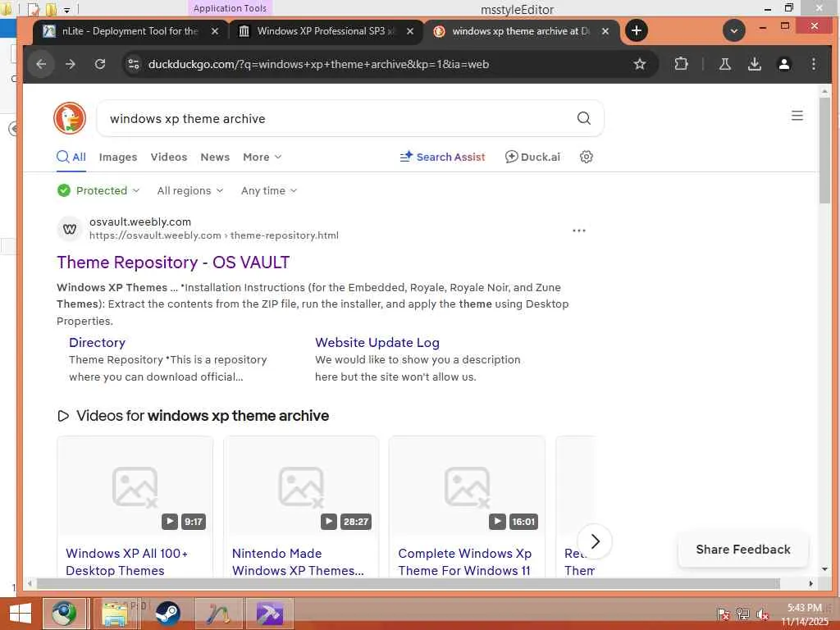Select the All results tab

click(x=71, y=157)
